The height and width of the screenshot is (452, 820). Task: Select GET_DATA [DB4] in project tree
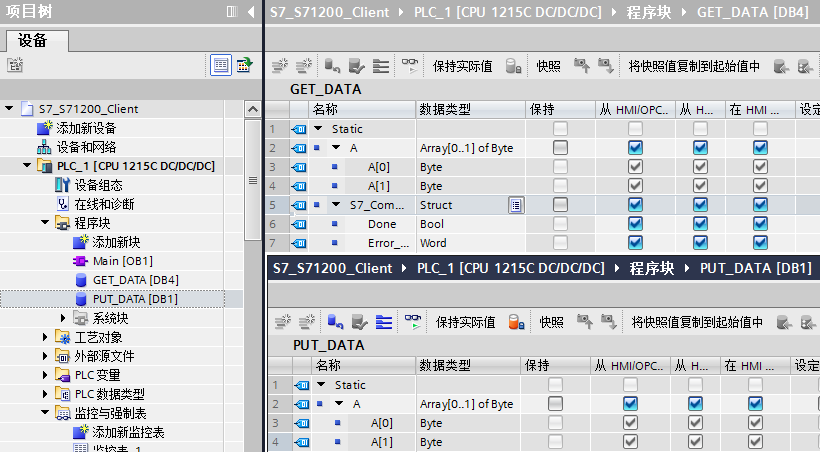pyautogui.click(x=135, y=280)
